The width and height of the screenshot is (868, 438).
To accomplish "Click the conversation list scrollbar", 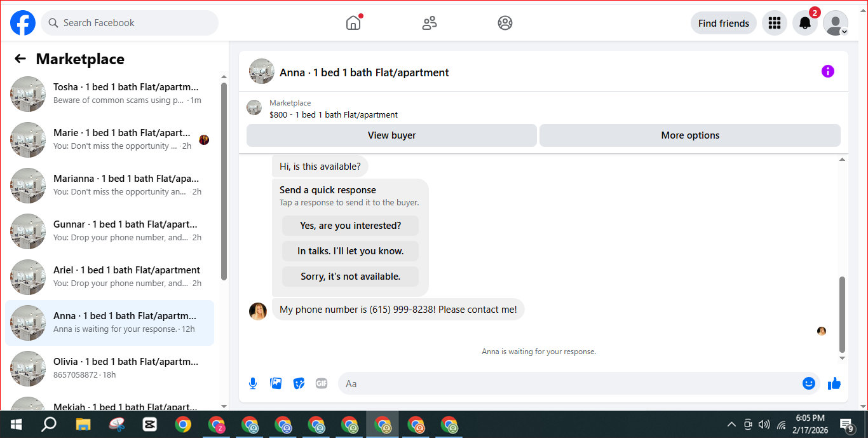I will coord(224,181).
